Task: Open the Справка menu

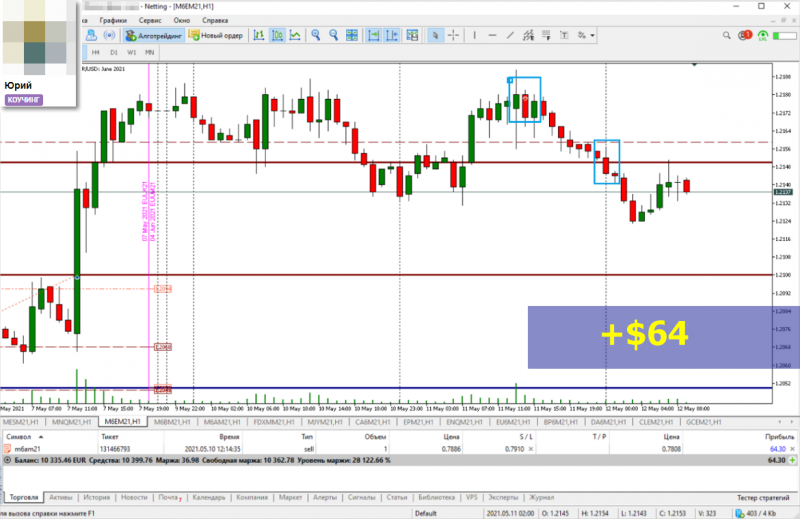Action: click(x=215, y=20)
